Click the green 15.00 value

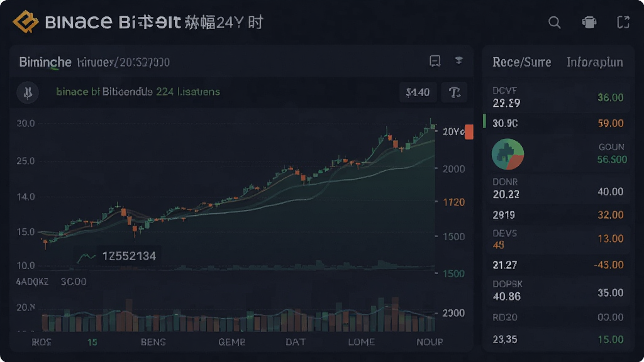point(610,339)
